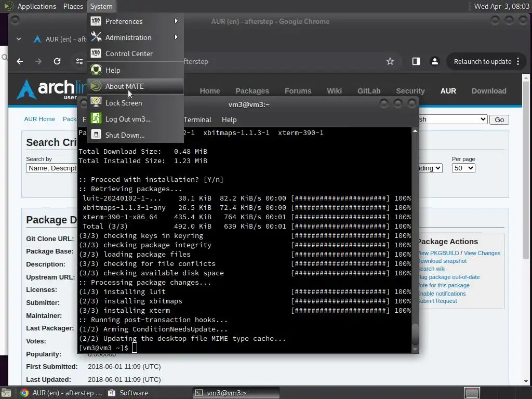Image resolution: width=532 pixels, height=399 pixels.
Task: Click View PKGBUILD link
Action: point(438,253)
